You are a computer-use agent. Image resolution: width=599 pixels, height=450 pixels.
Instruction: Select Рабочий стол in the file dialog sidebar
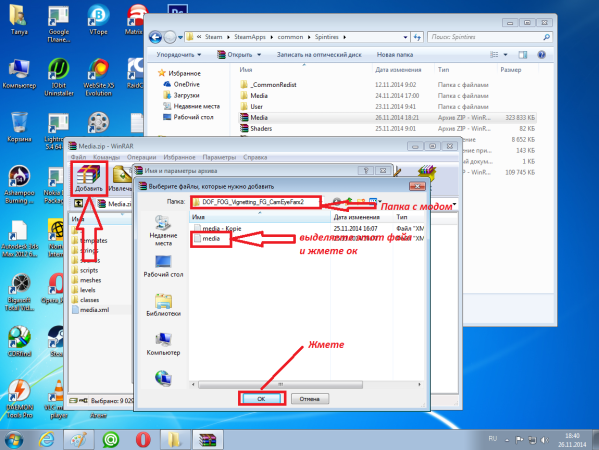click(163, 266)
